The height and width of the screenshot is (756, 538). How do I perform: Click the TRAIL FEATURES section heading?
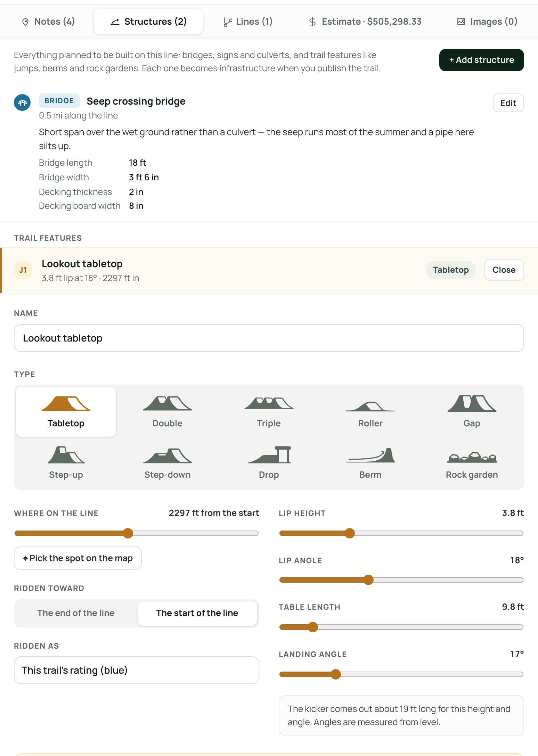48,238
